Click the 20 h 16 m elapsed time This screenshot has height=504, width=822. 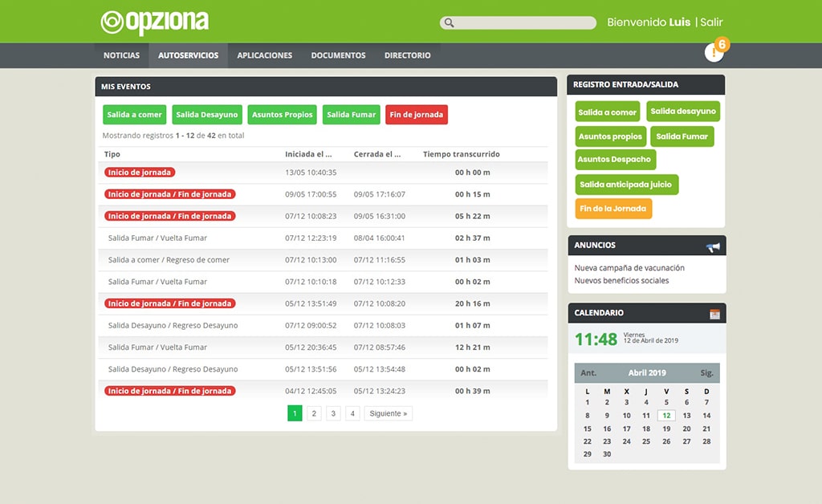472,304
